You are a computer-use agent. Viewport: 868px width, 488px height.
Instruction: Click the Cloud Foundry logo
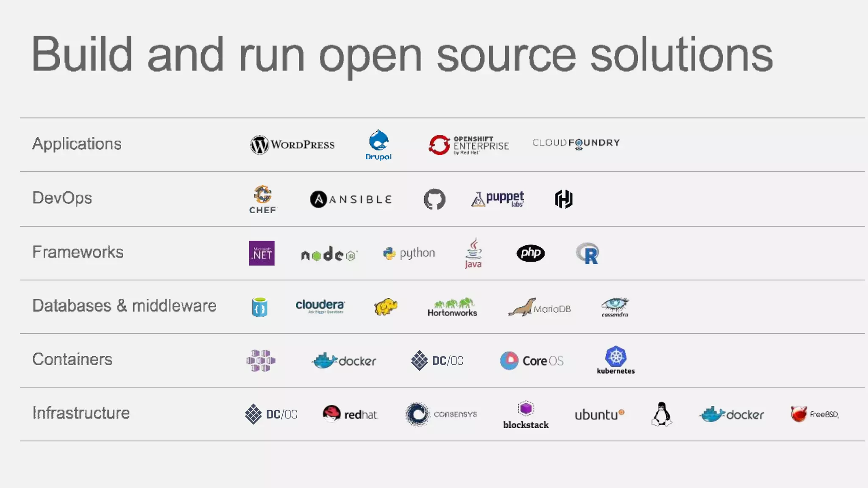point(576,143)
